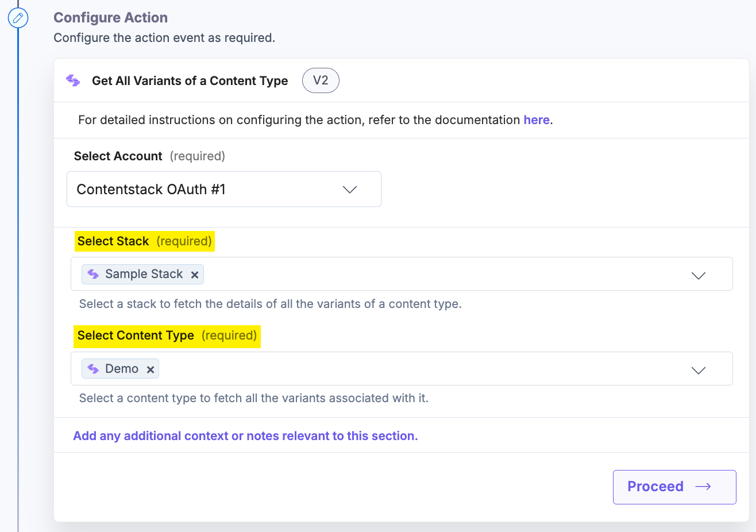Click the Proceed button
The height and width of the screenshot is (532, 756).
674,487
